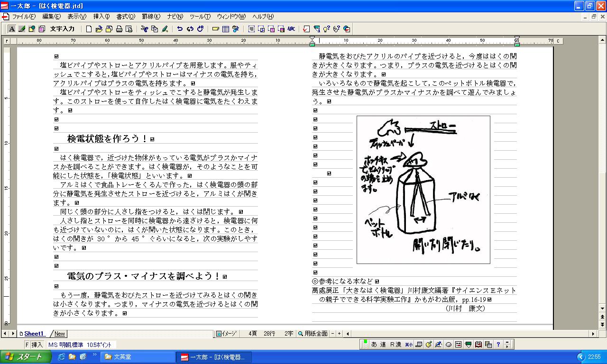
Task: Toggle 挿入 insert mode in status bar
Action: pos(37,345)
